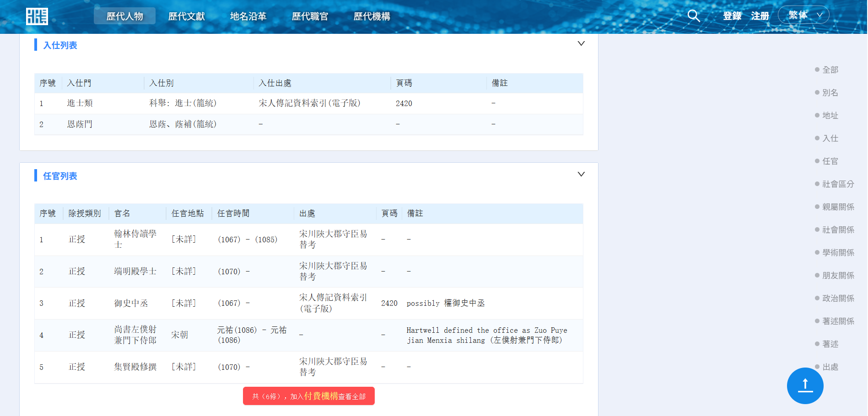Image resolution: width=868 pixels, height=416 pixels.
Task: Click the 翰林侍讀學士 row in office table
Action: coord(135,240)
